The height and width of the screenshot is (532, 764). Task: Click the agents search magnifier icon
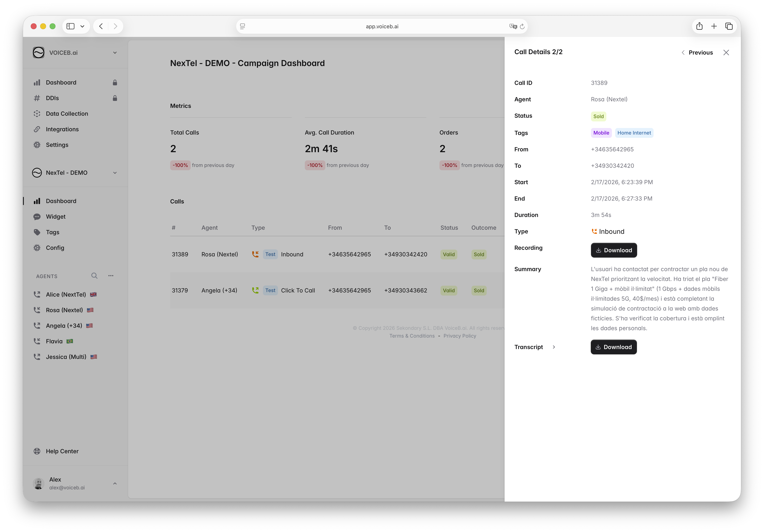click(94, 276)
